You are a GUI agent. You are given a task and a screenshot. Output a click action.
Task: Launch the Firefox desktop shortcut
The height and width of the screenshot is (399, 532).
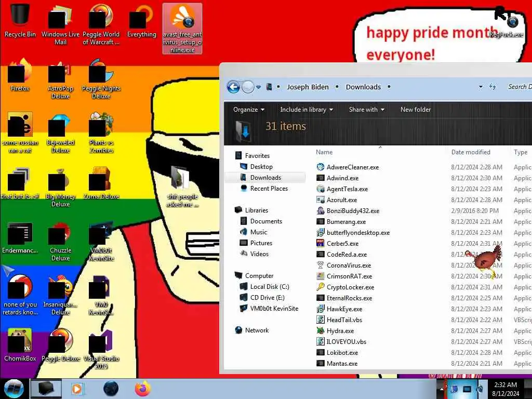(x=20, y=75)
